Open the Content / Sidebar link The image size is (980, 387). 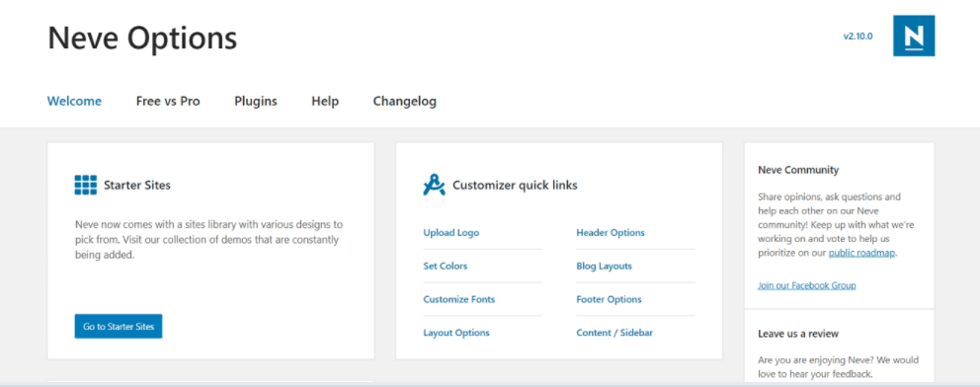(614, 333)
